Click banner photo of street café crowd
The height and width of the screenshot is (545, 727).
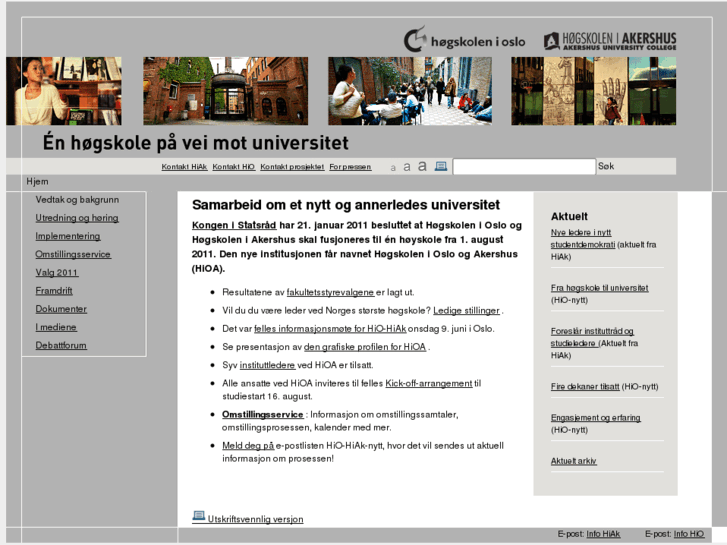pyautogui.click(x=410, y=91)
